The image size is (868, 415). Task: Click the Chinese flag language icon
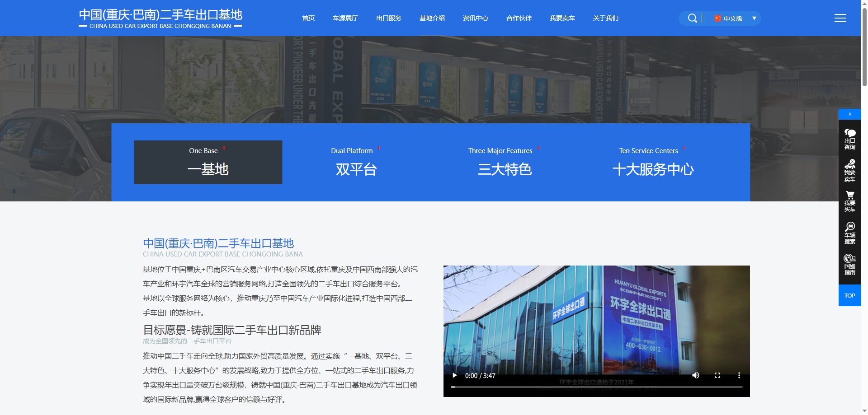tap(717, 19)
